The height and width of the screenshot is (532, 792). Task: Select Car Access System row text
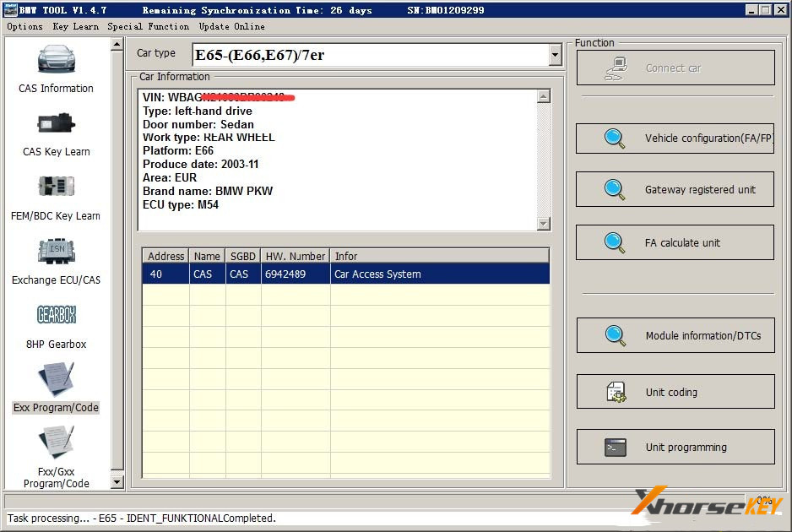click(x=377, y=274)
